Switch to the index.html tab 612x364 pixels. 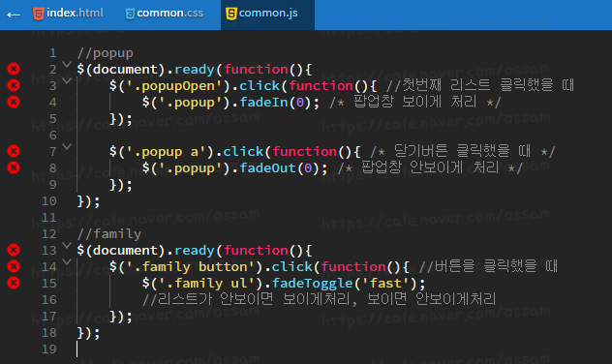pyautogui.click(x=69, y=14)
